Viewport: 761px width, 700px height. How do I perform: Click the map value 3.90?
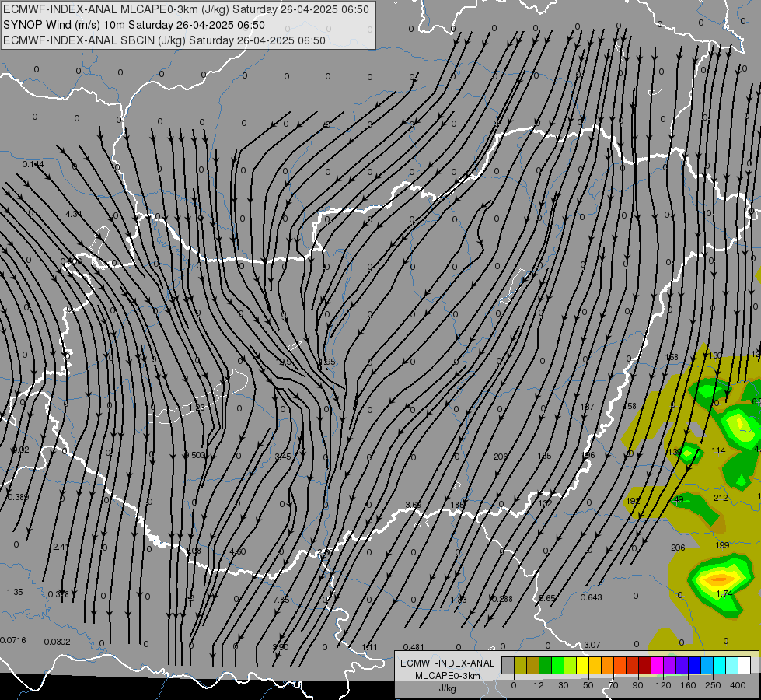tap(281, 647)
